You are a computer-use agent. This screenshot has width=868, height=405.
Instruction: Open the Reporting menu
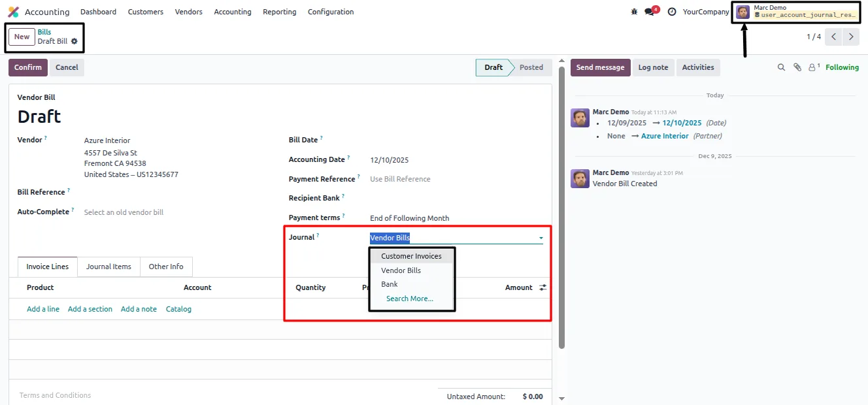(280, 12)
